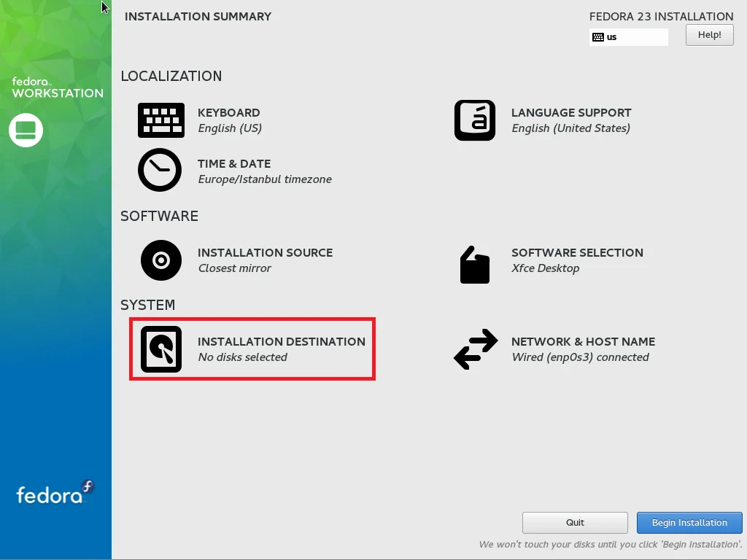747x560 pixels.
Task: Click the Begin Installation button
Action: [689, 523]
